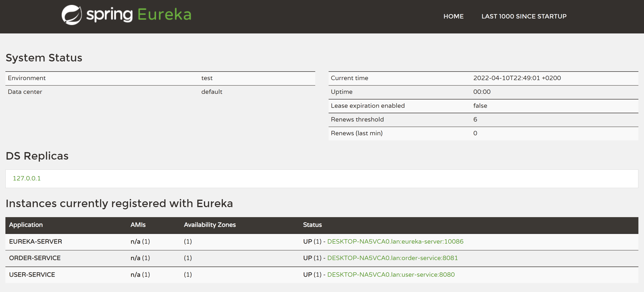The image size is (644, 292).
Task: Click the Availability Zones column header
Action: coord(210,225)
